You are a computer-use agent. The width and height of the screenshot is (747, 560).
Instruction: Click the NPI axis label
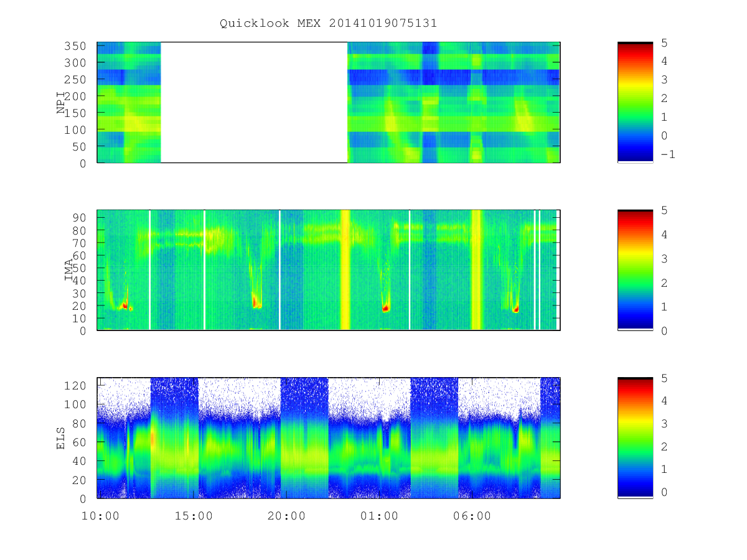click(x=61, y=103)
